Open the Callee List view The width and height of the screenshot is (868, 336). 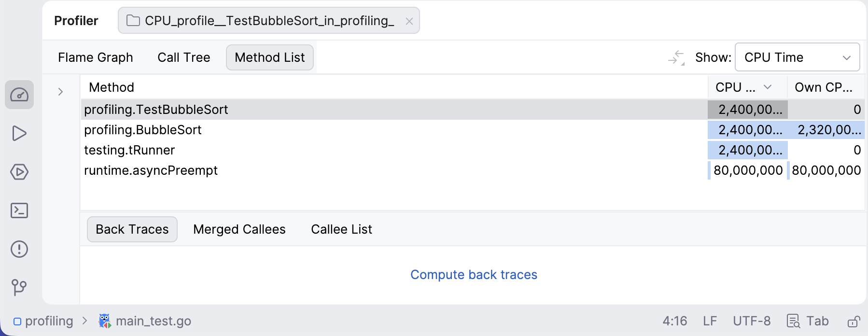(341, 229)
